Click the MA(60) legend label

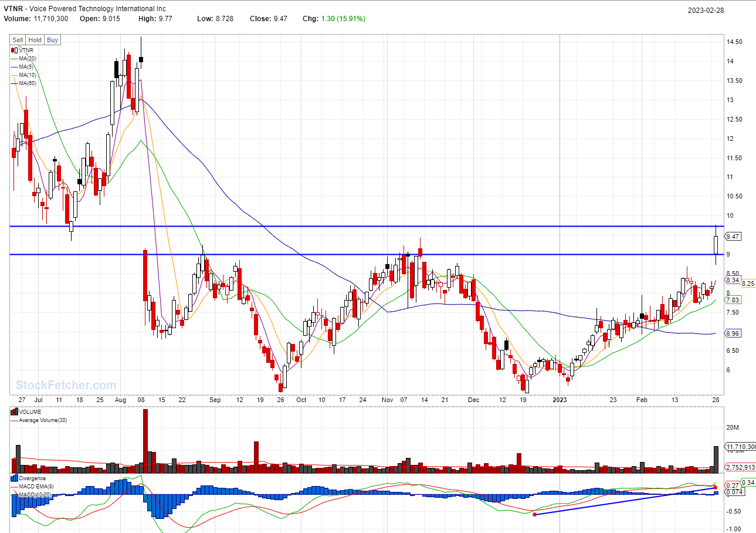(27, 83)
